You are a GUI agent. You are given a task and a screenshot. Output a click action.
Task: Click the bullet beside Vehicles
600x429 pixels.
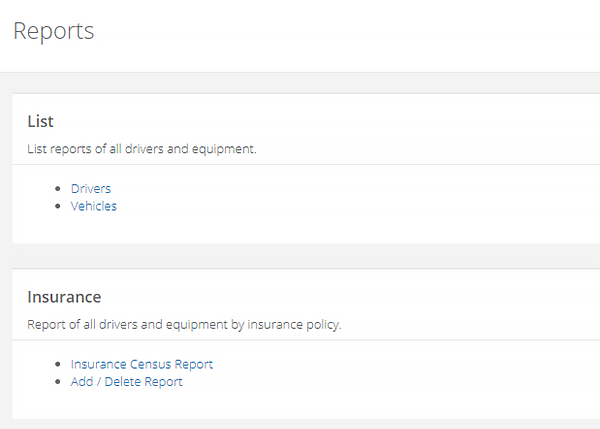coord(60,206)
